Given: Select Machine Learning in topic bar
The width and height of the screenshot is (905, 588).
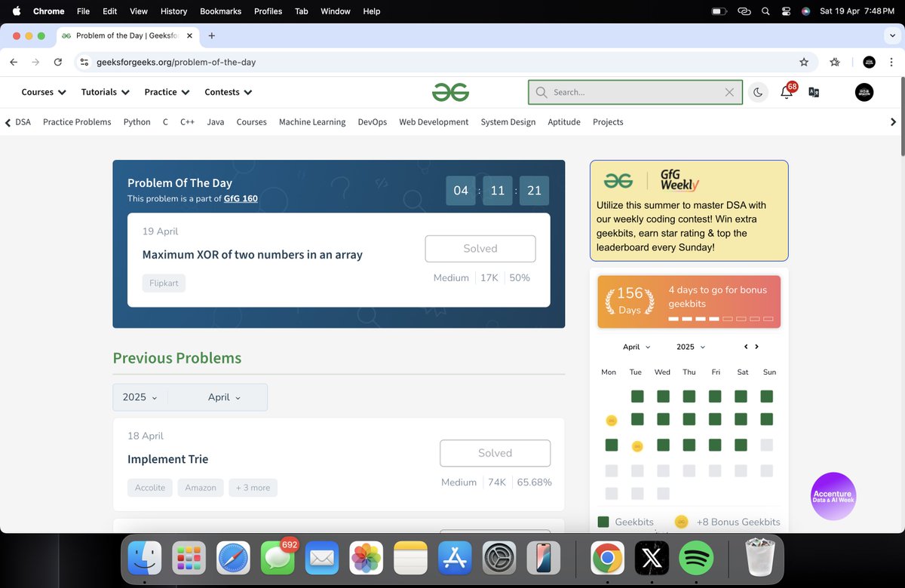Looking at the screenshot, I should click(312, 121).
